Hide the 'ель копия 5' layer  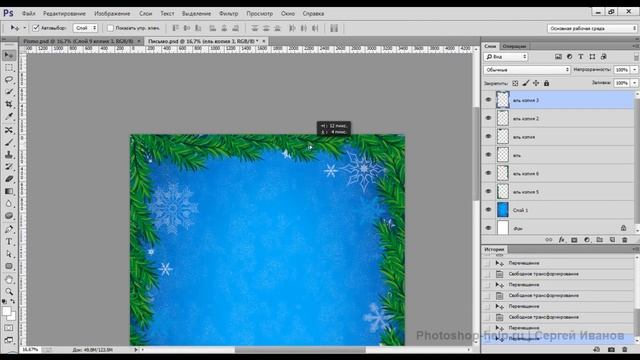(488, 191)
